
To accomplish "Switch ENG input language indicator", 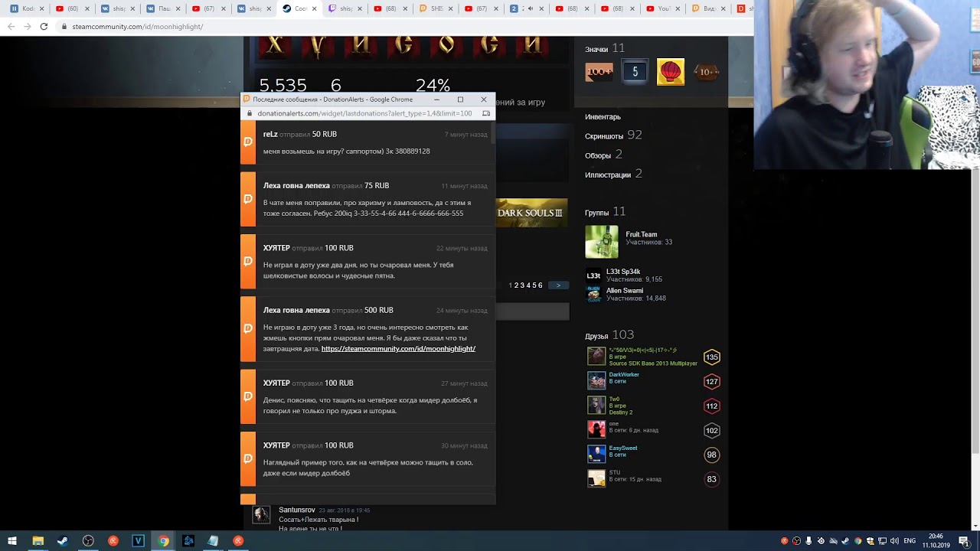I will [910, 541].
